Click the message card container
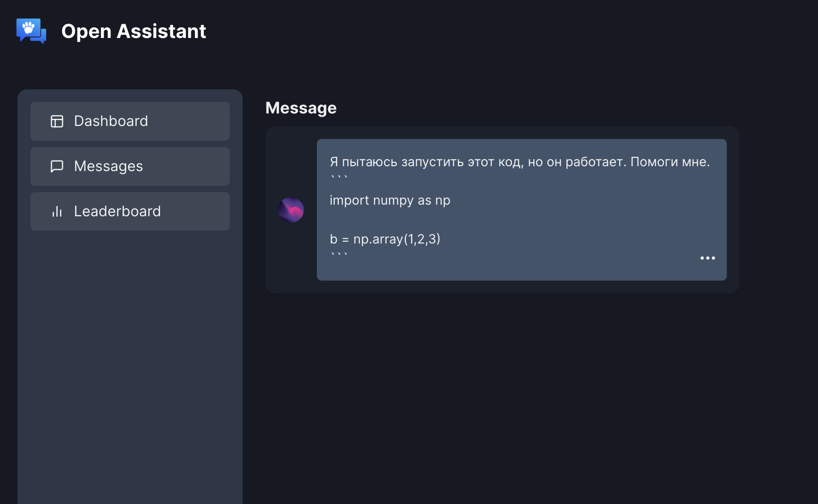This screenshot has width=818, height=504. 502,209
